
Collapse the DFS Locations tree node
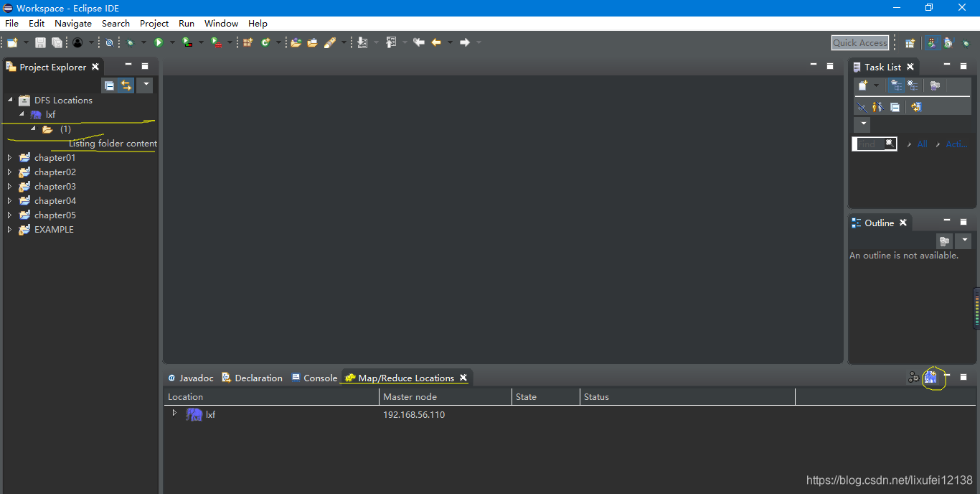click(x=10, y=100)
